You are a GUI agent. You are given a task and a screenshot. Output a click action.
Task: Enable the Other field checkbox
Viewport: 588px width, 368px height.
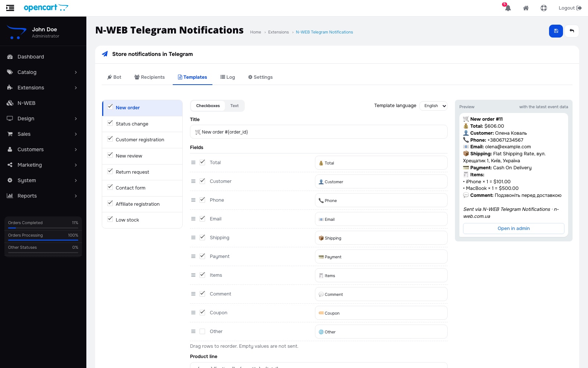(202, 331)
